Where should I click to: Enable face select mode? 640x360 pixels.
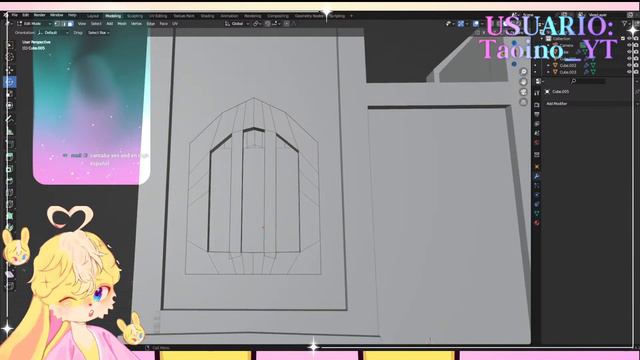[70, 24]
